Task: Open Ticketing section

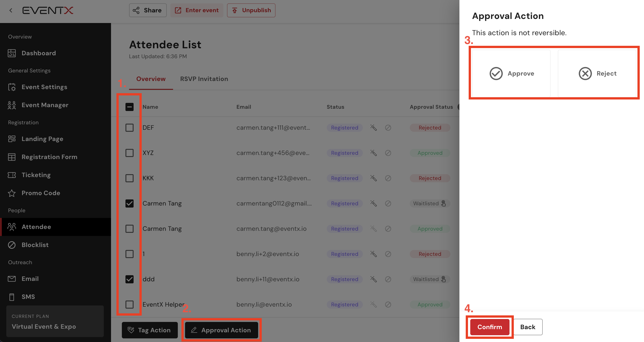Action: (56, 175)
